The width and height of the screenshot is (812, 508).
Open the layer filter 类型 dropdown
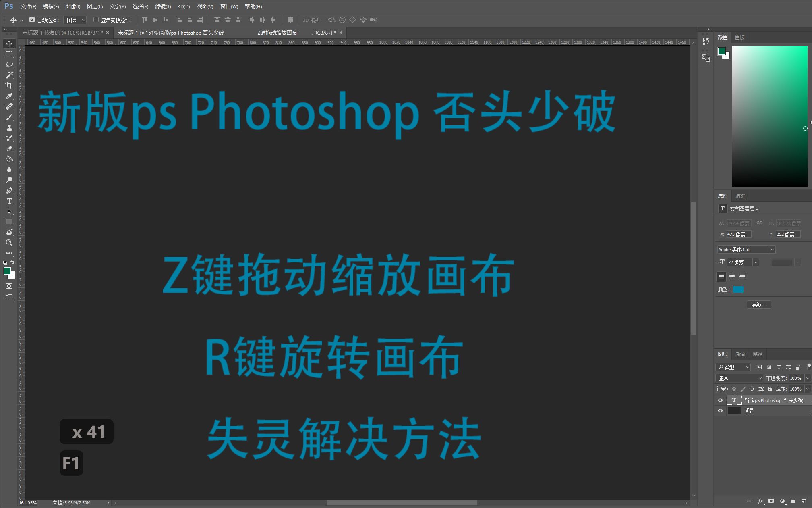[733, 367]
